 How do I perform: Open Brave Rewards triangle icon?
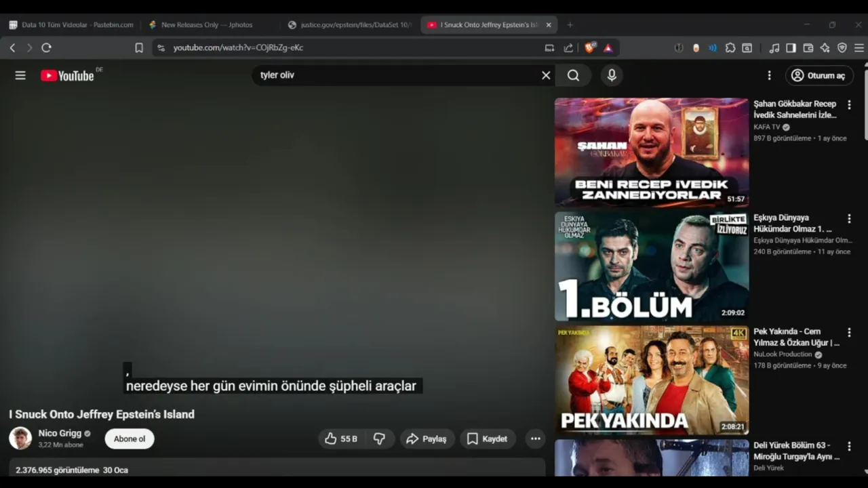click(608, 47)
